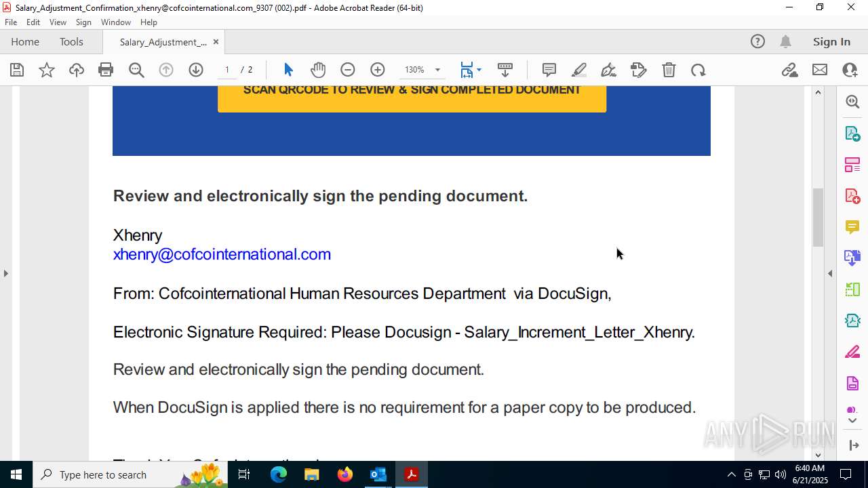Rotate the page with the circular arrow

tap(698, 70)
